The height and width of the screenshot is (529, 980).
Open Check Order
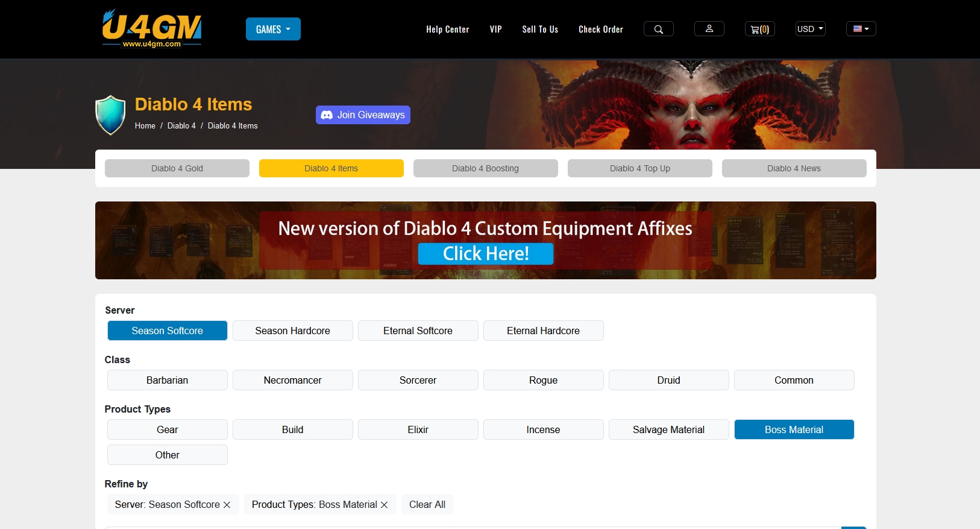(601, 29)
